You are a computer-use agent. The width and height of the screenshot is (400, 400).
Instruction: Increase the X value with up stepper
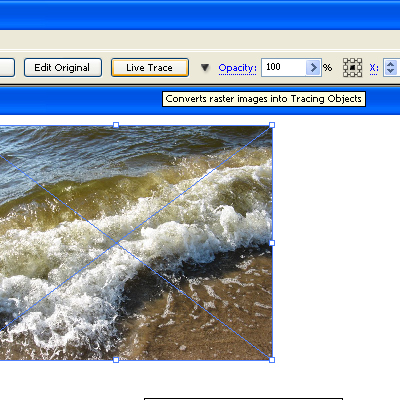pyautogui.click(x=390, y=64)
